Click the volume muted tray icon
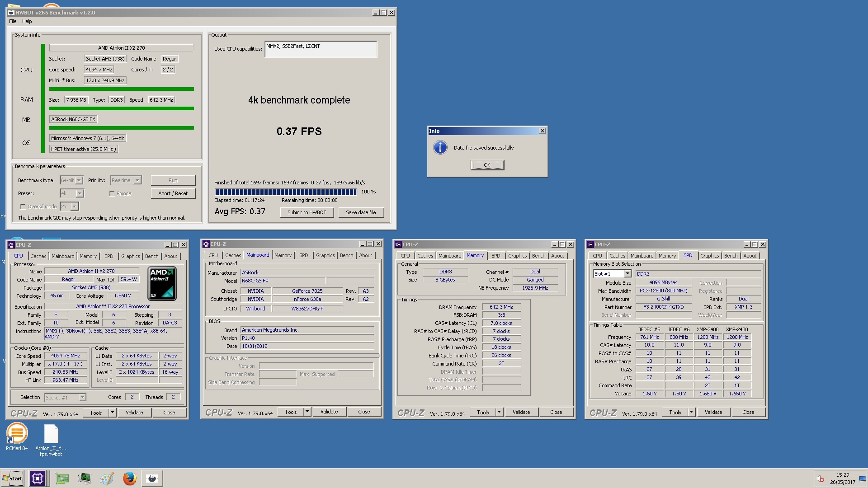This screenshot has width=868, height=488. pyautogui.click(x=820, y=479)
